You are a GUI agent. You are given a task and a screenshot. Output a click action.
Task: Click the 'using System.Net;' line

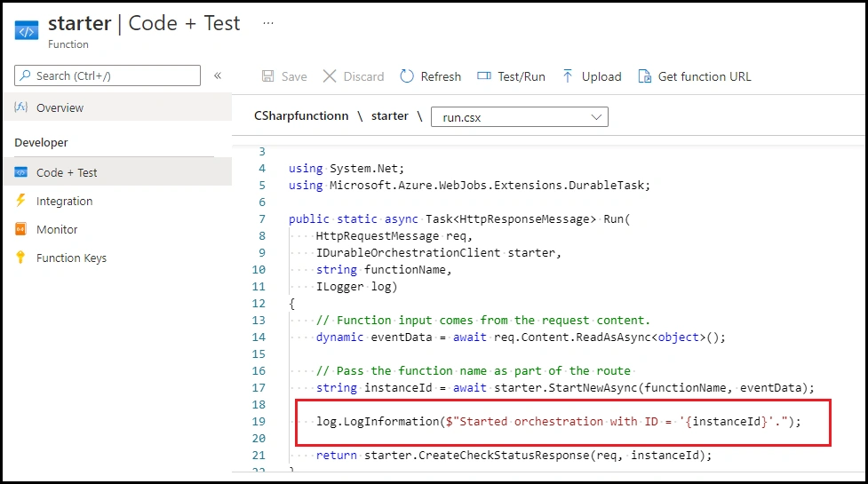[346, 168]
